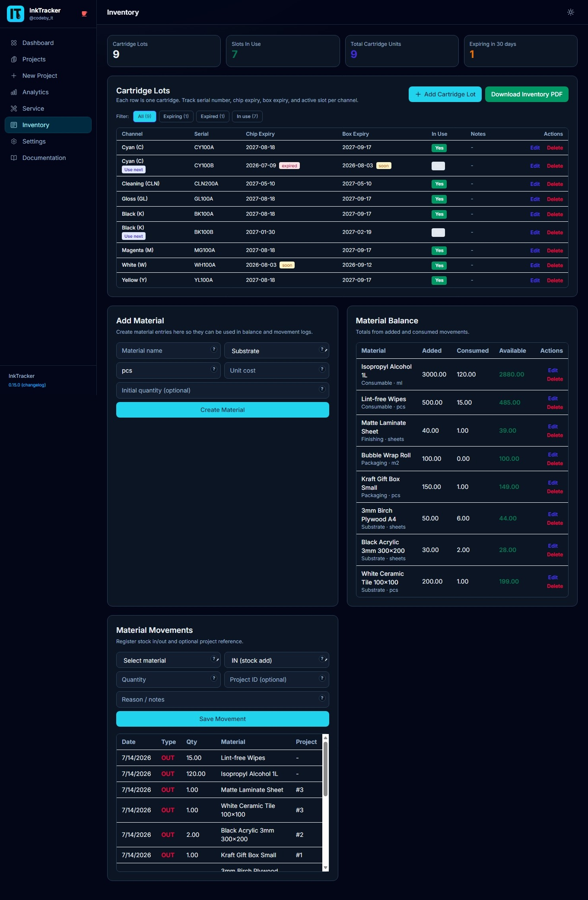
Task: Expand the Select material dropdown
Action: 168,660
